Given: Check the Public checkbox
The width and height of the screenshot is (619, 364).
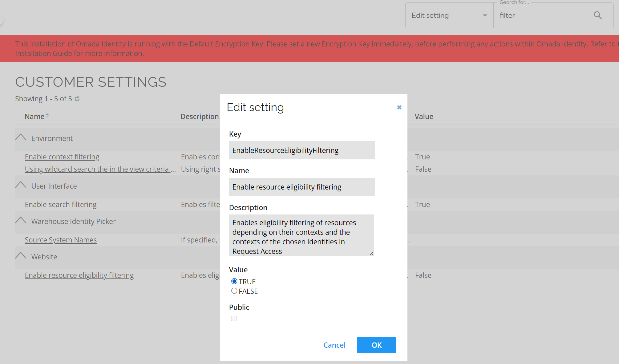Looking at the screenshot, I should tap(234, 318).
